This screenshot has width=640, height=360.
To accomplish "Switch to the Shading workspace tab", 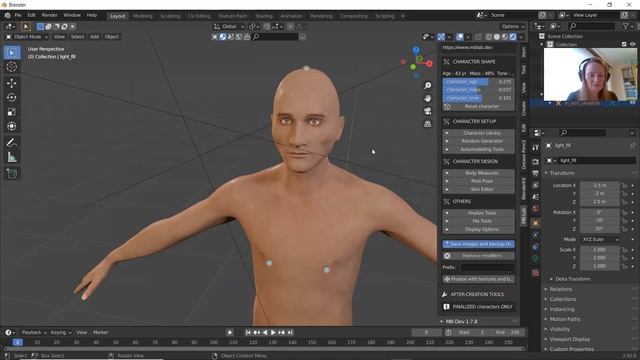I will 264,16.
